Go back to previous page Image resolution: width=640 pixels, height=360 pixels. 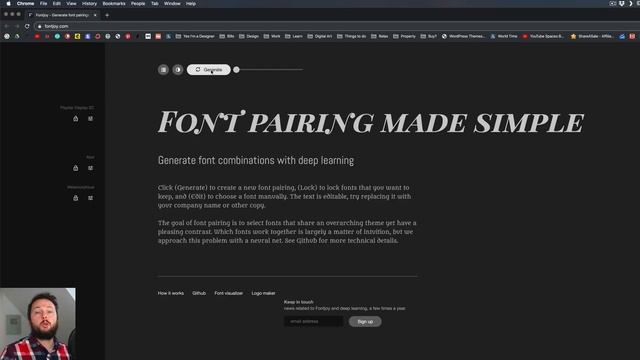pos(7,26)
